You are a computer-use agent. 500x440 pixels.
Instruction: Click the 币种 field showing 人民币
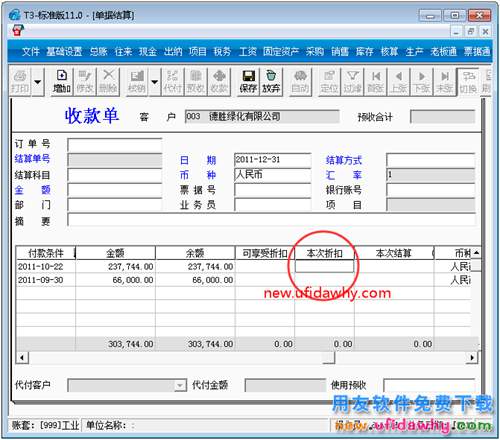point(273,175)
